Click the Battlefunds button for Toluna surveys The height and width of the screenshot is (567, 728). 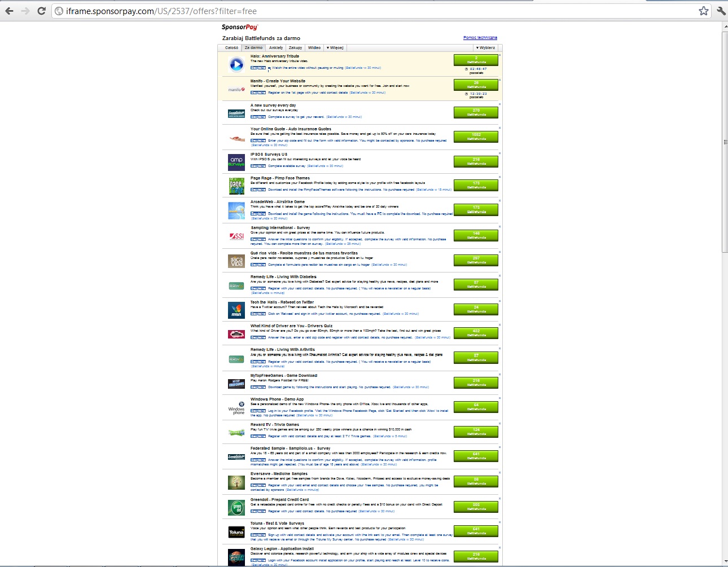pos(476,531)
